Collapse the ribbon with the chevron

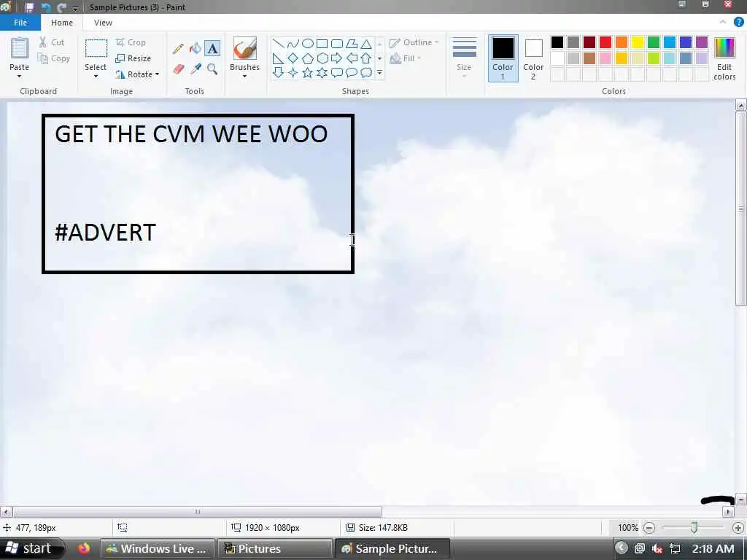pyautogui.click(x=723, y=22)
